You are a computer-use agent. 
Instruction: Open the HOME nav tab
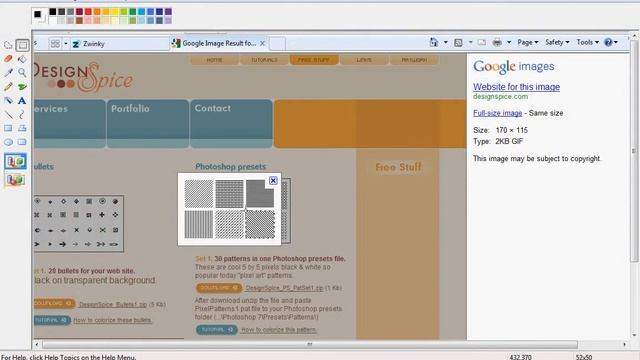coord(214,60)
